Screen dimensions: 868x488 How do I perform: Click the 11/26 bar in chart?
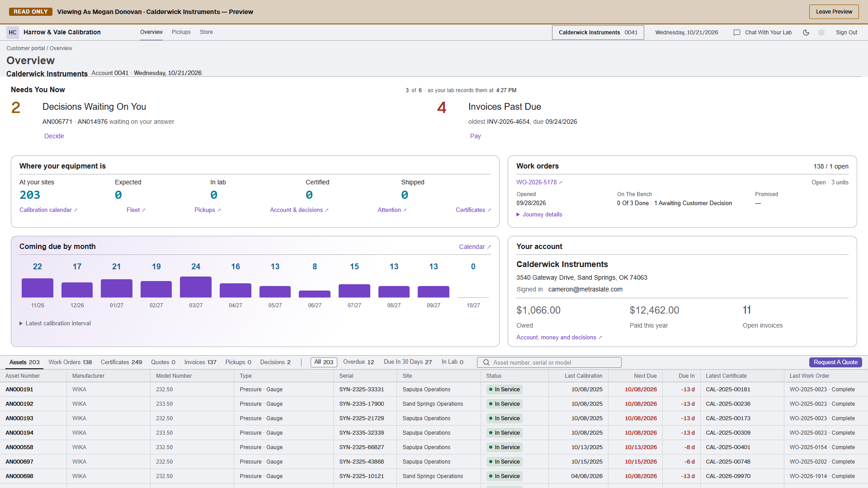click(x=38, y=288)
